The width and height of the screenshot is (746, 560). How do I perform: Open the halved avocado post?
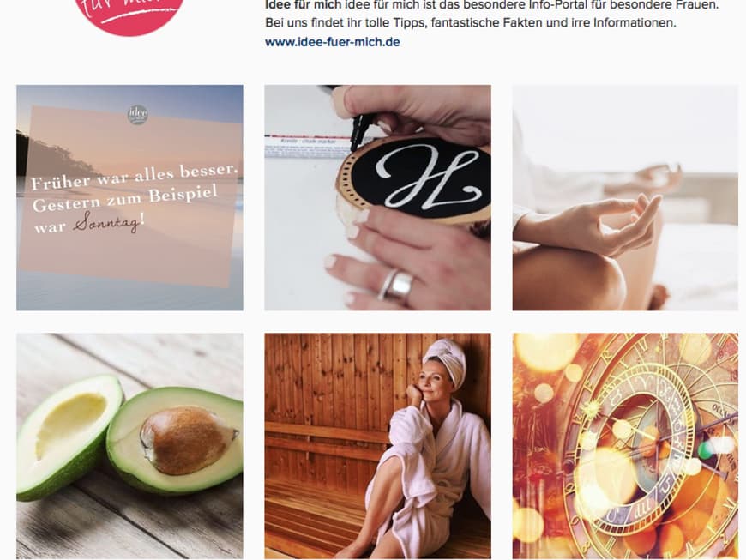click(129, 446)
